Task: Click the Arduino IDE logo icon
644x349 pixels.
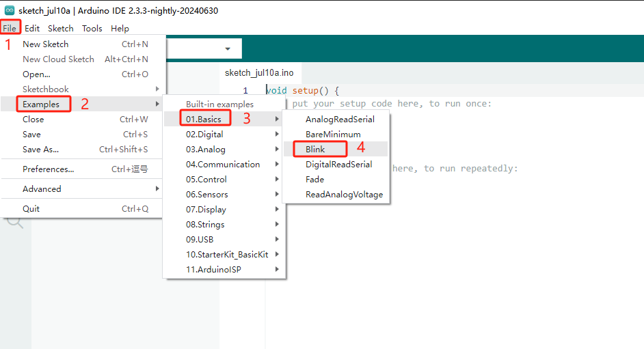Action: pyautogui.click(x=9, y=10)
